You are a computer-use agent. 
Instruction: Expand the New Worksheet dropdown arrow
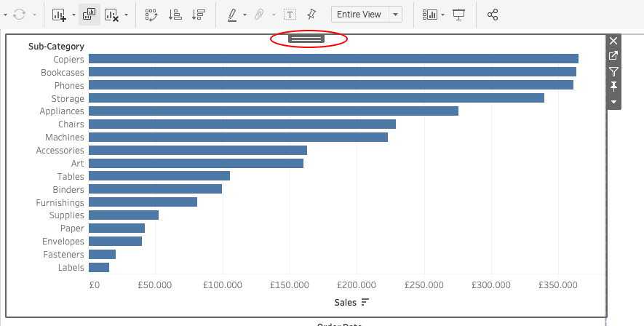[73, 15]
